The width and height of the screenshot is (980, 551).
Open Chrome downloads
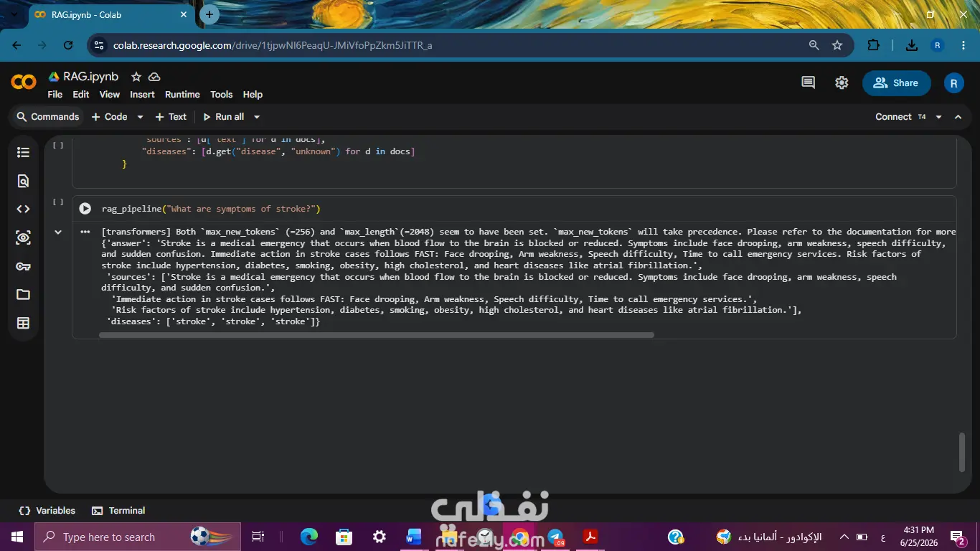point(911,45)
